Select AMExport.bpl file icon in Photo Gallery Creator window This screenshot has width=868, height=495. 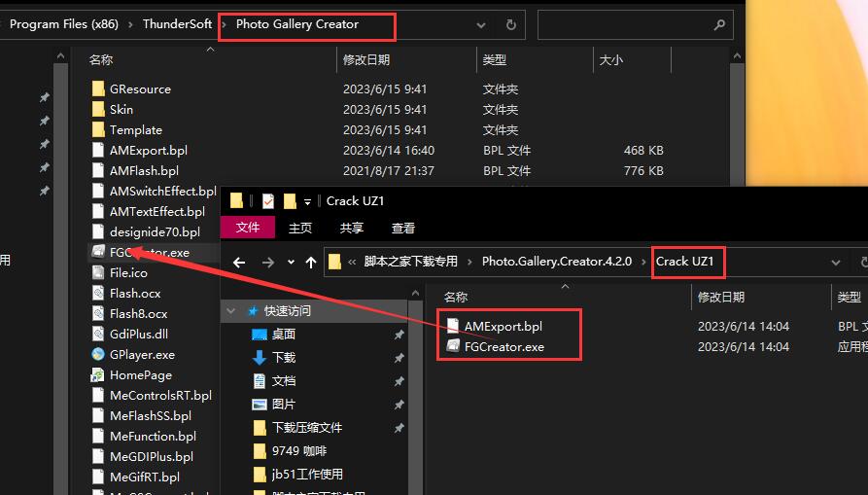[x=98, y=151]
